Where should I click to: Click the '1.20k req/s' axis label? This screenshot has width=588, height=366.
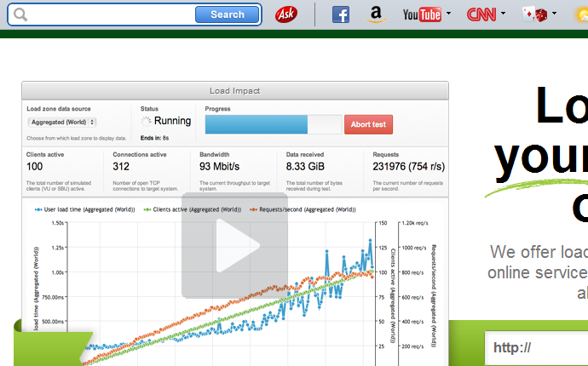[x=415, y=223]
